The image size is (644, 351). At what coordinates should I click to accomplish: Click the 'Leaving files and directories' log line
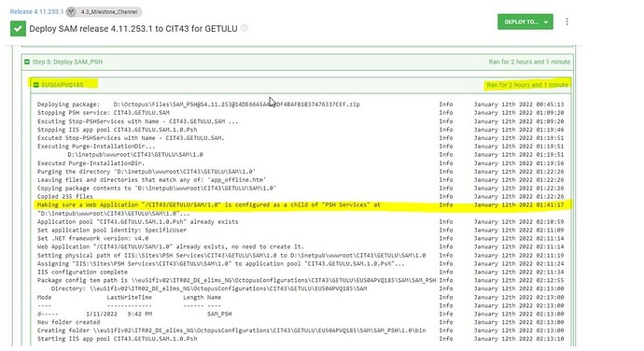(x=151, y=179)
